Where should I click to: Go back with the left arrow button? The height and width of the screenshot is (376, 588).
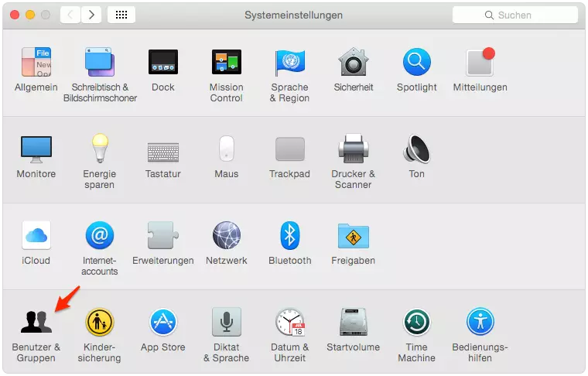(x=71, y=15)
